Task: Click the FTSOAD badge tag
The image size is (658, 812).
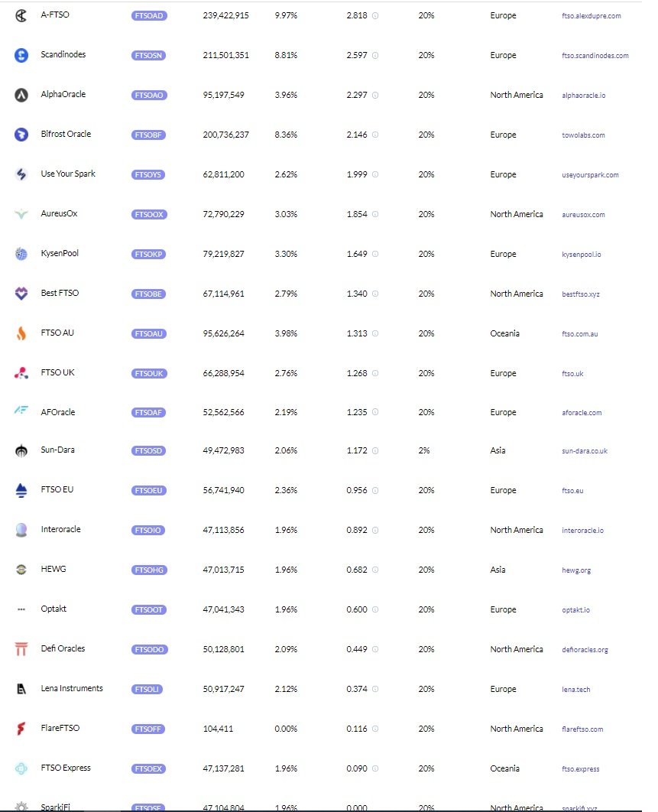Action: click(x=149, y=15)
